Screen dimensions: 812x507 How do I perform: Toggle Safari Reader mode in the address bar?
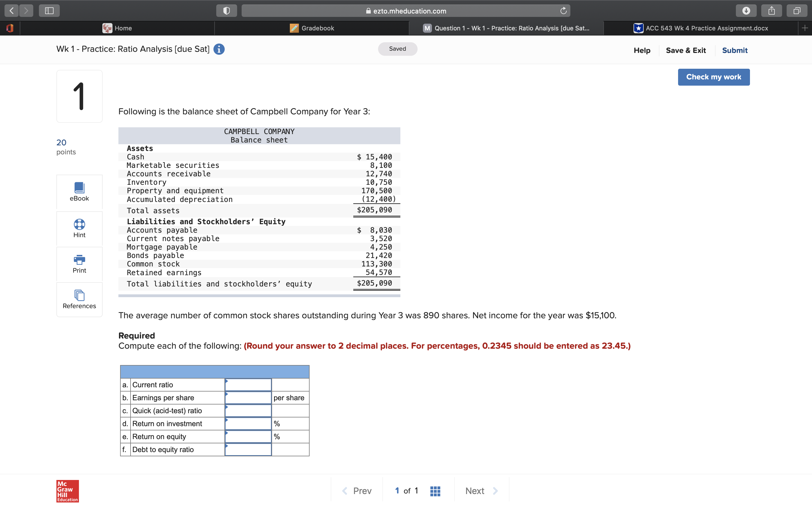[226, 10]
